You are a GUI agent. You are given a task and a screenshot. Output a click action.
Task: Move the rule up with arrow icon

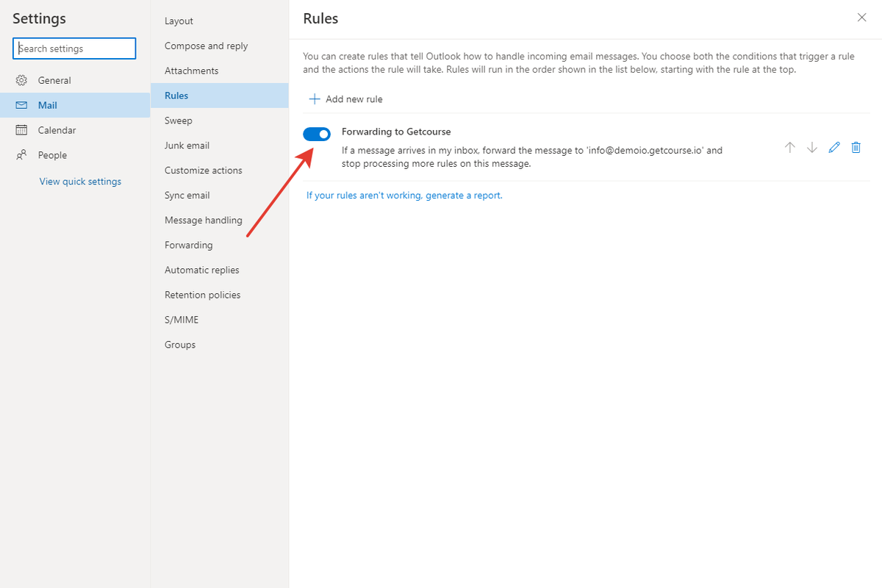point(790,148)
